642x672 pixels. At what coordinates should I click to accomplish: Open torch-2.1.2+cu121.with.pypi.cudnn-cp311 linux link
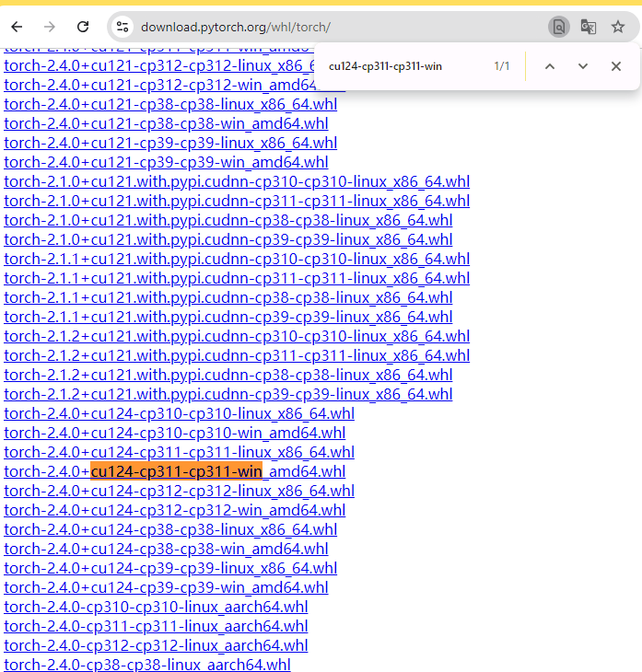pyautogui.click(x=237, y=355)
